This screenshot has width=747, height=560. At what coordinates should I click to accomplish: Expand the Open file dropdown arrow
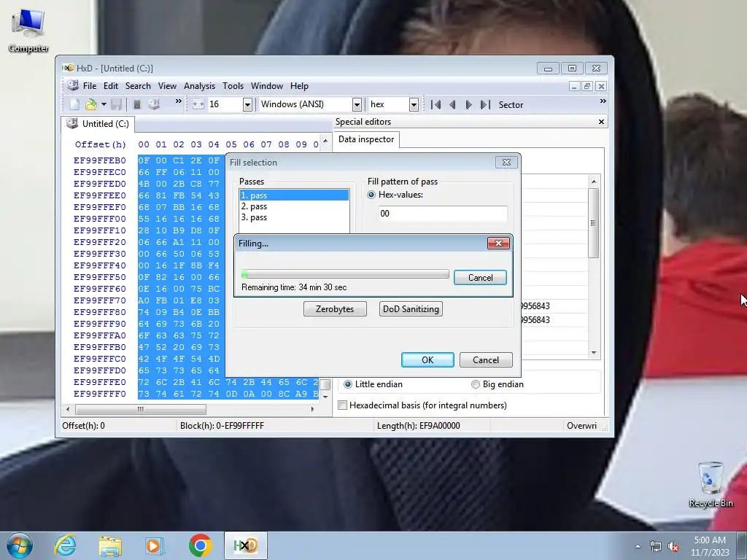point(104,104)
